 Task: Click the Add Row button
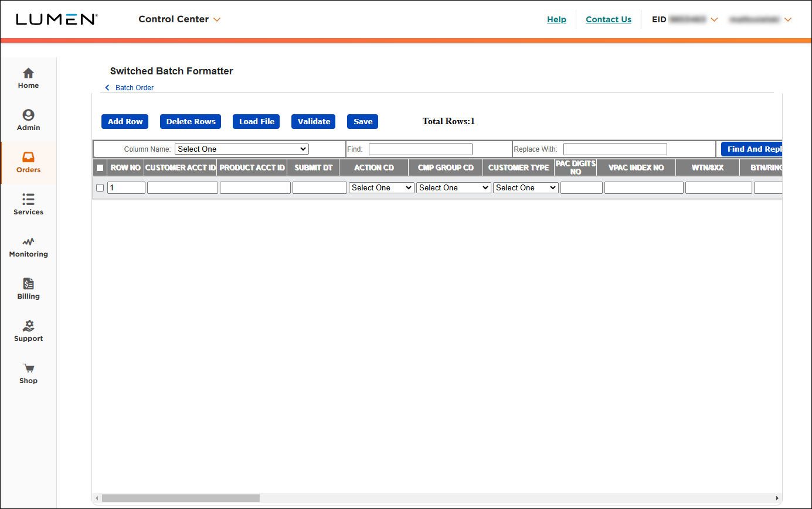coord(125,121)
